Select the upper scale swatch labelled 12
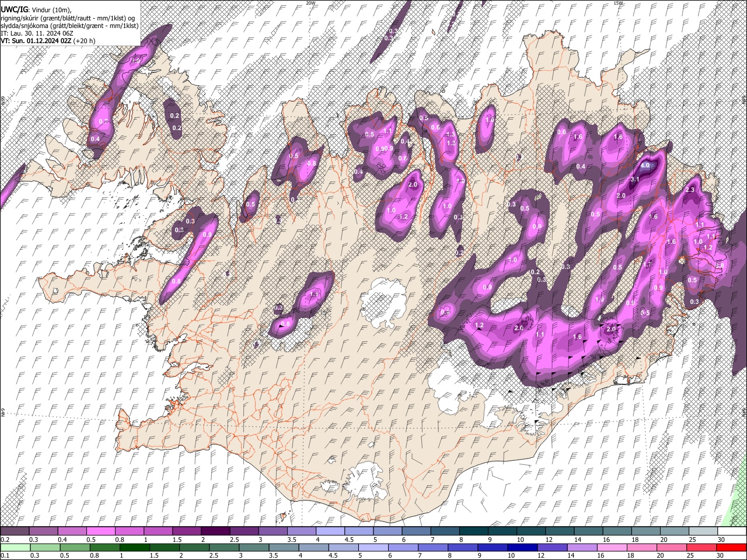The width and height of the screenshot is (747, 560). 560,531
